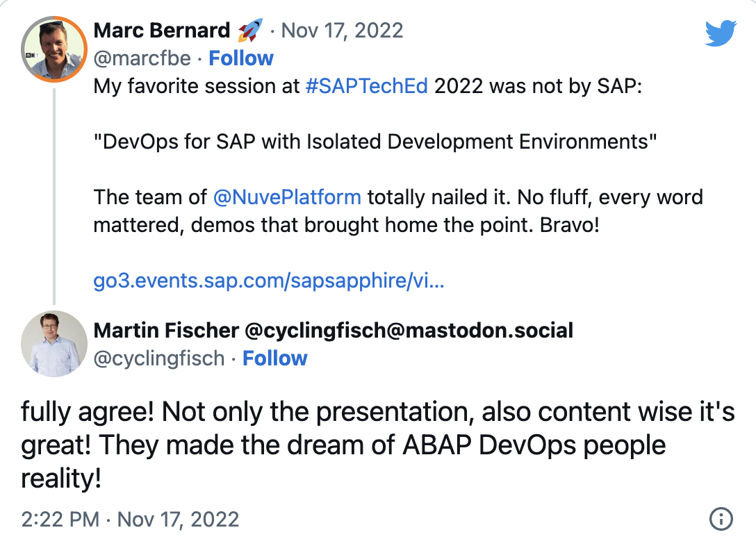The width and height of the screenshot is (756, 546).
Task: Follow the @cyclingfisch account
Action: [x=275, y=358]
